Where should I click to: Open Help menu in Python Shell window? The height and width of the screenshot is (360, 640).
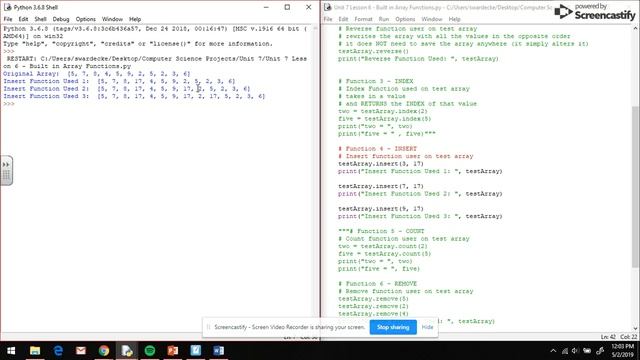135,19
